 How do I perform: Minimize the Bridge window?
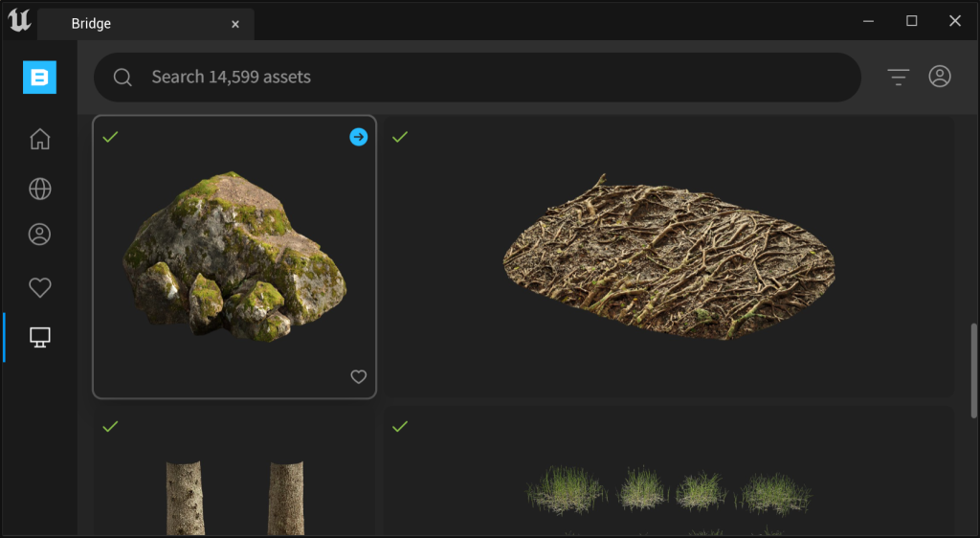point(868,21)
